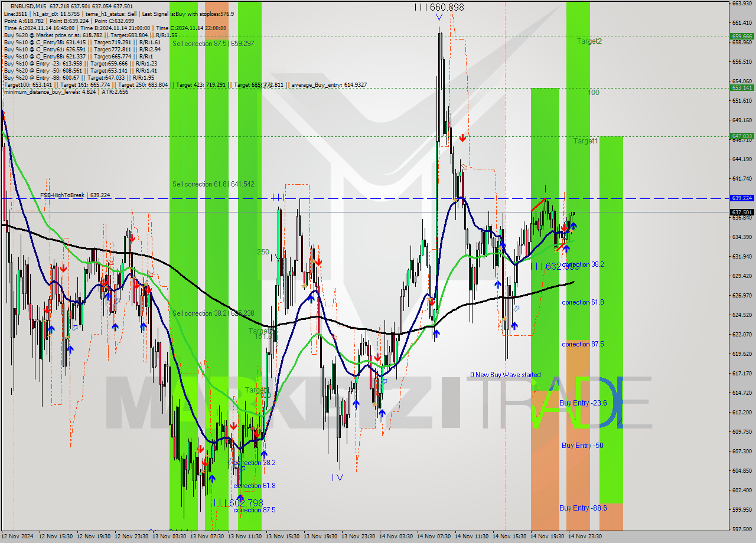The width and height of the screenshot is (756, 543).
Task: Click the Sell correction 61.8 | 641.542 label
Action: coord(213,184)
